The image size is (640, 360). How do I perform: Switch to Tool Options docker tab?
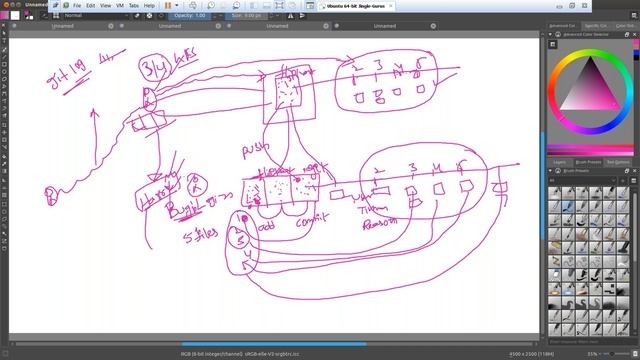pyautogui.click(x=618, y=162)
